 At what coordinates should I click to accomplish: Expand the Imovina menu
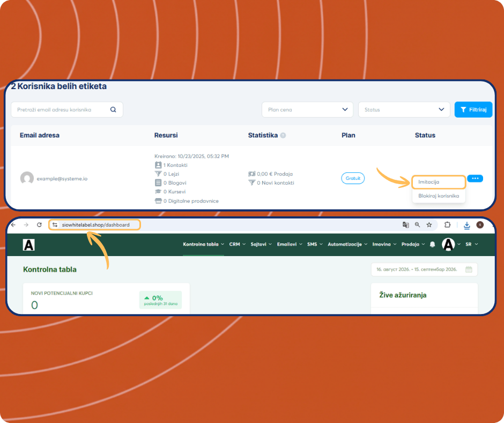[384, 244]
